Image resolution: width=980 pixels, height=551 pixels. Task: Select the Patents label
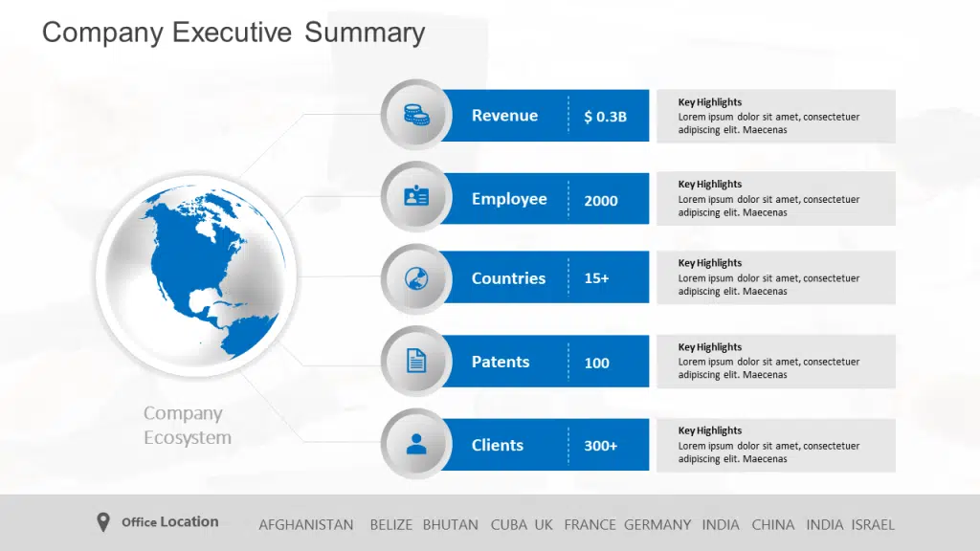pos(500,362)
